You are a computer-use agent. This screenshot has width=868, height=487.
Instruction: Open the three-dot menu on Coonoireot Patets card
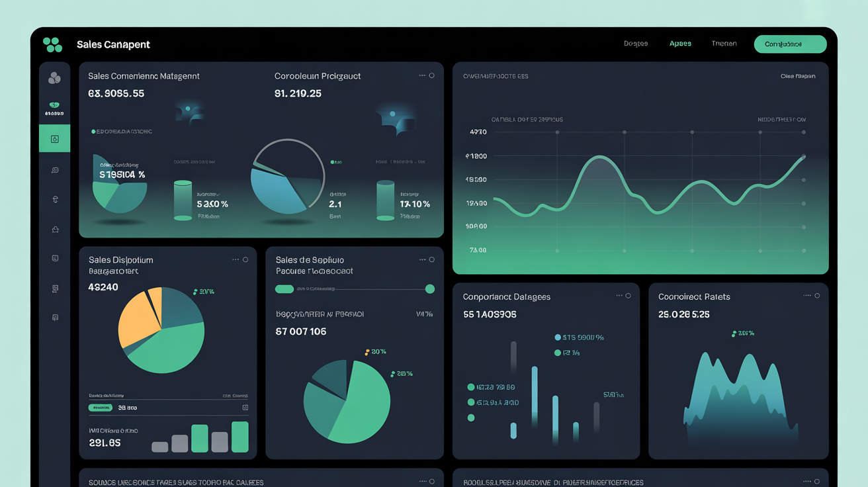(807, 296)
